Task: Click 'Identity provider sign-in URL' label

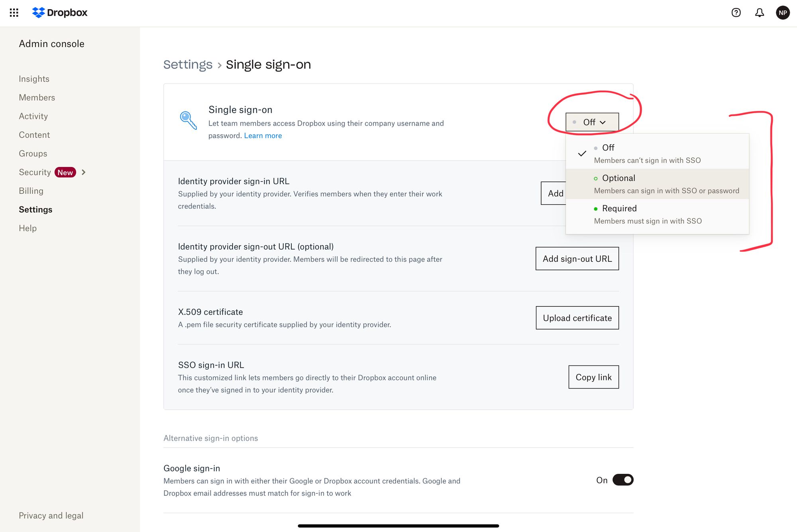Action: 234,181
